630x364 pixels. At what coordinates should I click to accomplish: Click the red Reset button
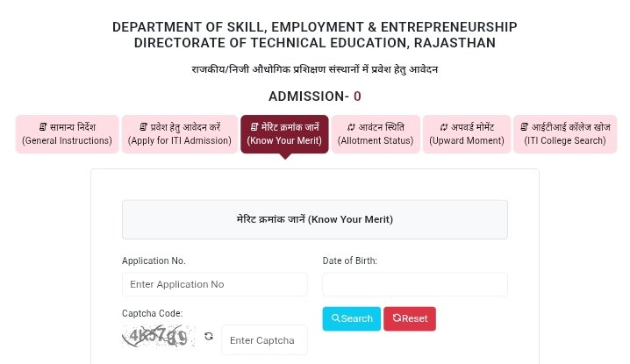coord(410,318)
